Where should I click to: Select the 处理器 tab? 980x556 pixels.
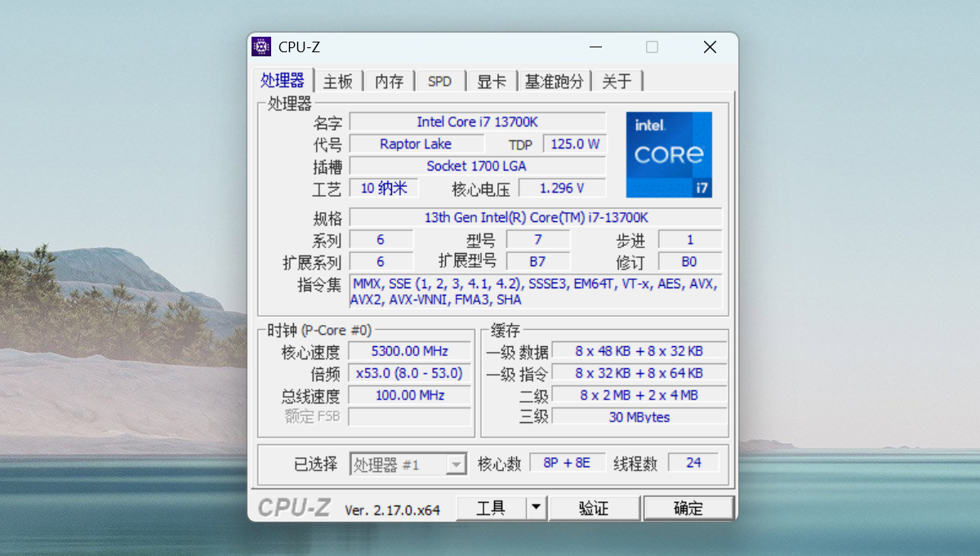(283, 81)
